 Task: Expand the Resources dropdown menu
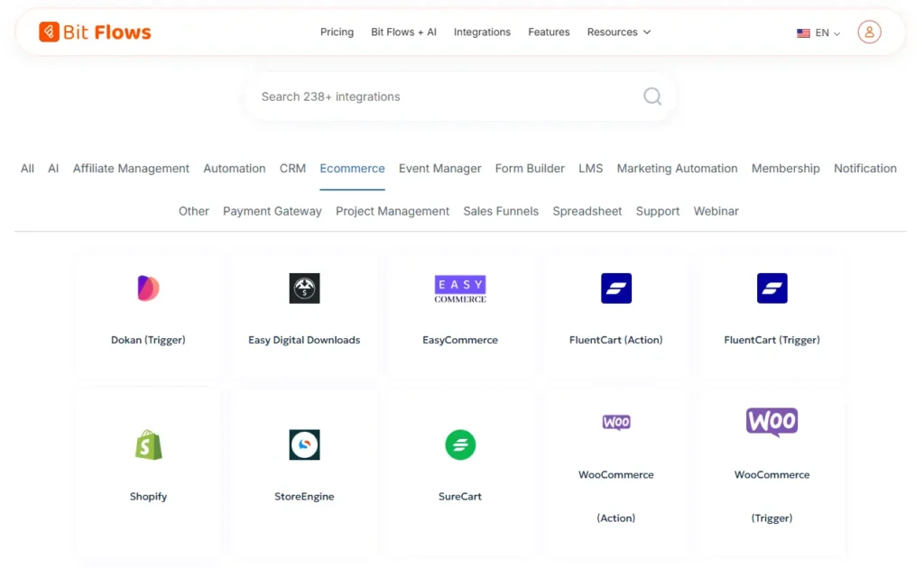coord(619,32)
